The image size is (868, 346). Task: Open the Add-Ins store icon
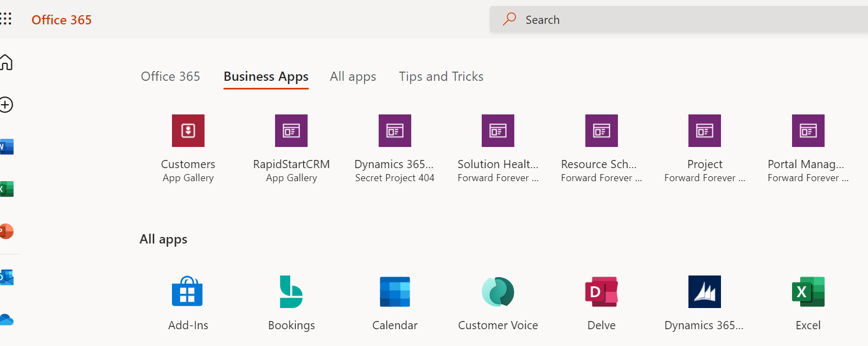[188, 292]
